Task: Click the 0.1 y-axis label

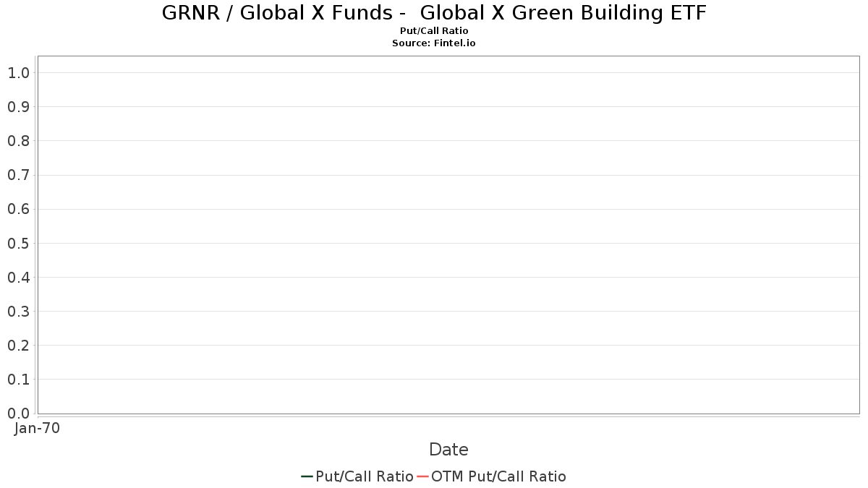Action: click(x=18, y=379)
